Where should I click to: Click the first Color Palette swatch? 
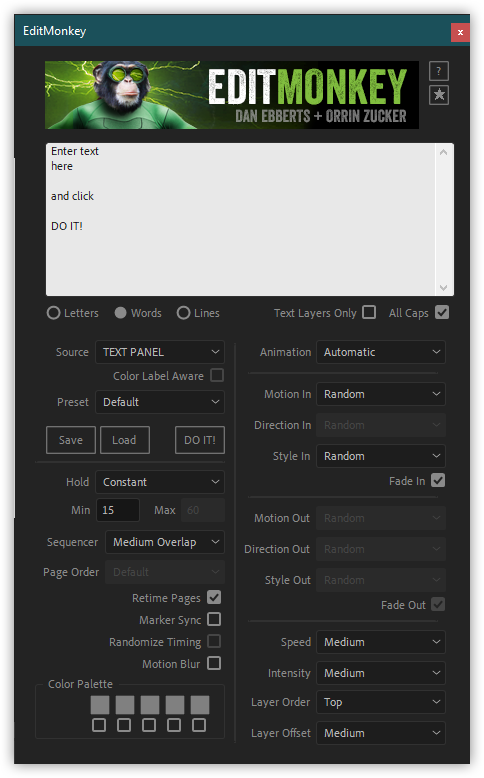tap(100, 705)
